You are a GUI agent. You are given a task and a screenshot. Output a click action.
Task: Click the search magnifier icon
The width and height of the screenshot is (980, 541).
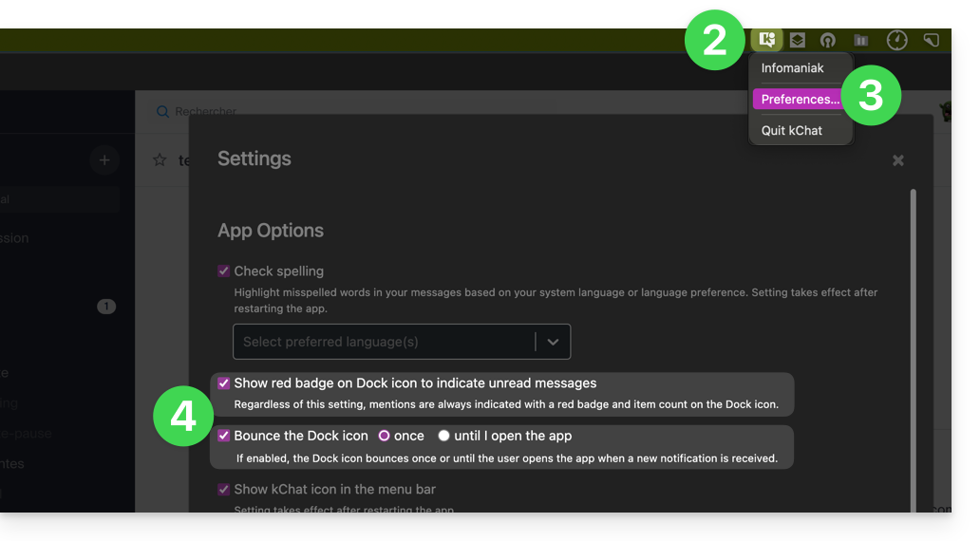[x=162, y=112]
